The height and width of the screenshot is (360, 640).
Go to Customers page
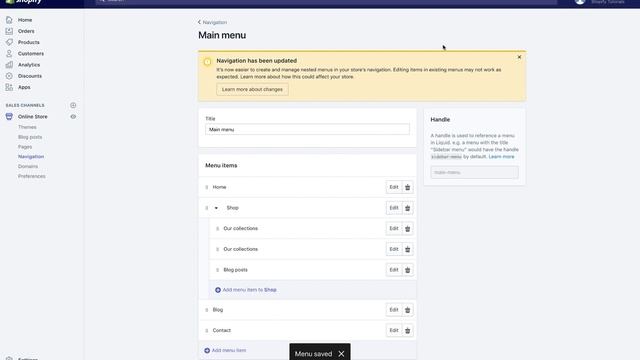pos(31,53)
